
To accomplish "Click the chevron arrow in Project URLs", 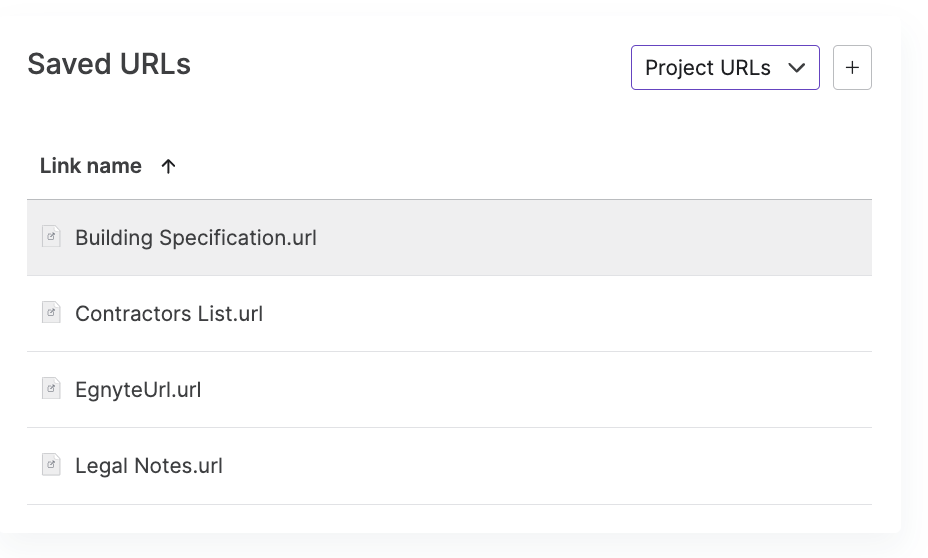I will pos(797,67).
